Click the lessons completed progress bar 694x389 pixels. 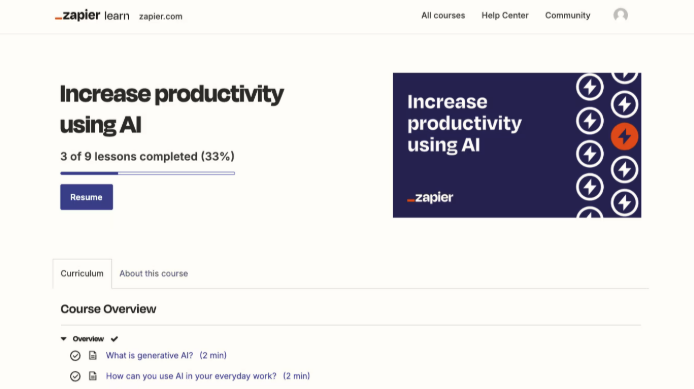click(147, 173)
